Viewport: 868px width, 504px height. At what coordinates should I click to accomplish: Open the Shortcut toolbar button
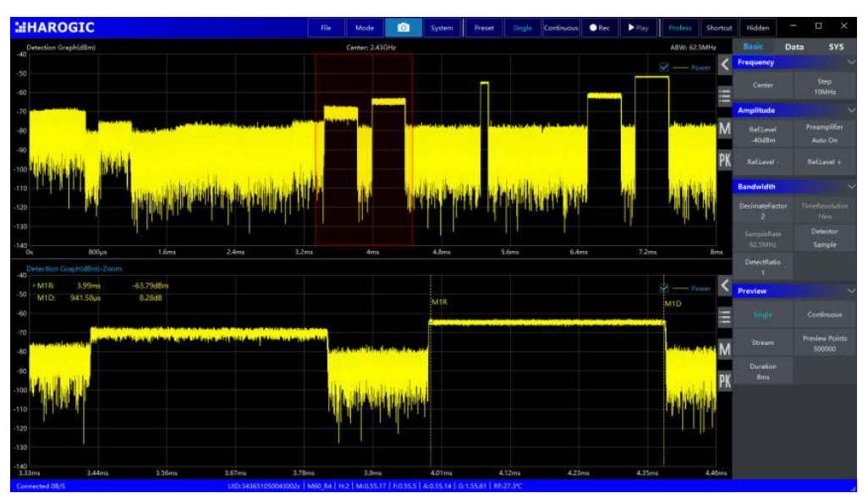pos(718,28)
